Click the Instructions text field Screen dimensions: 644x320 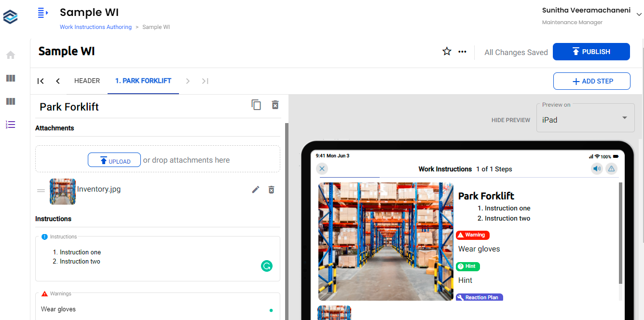click(x=158, y=259)
